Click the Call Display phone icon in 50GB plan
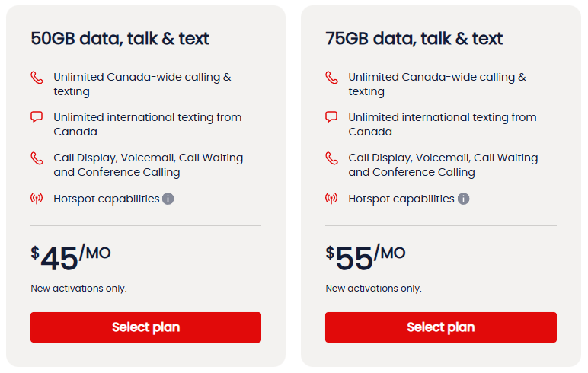 (37, 158)
